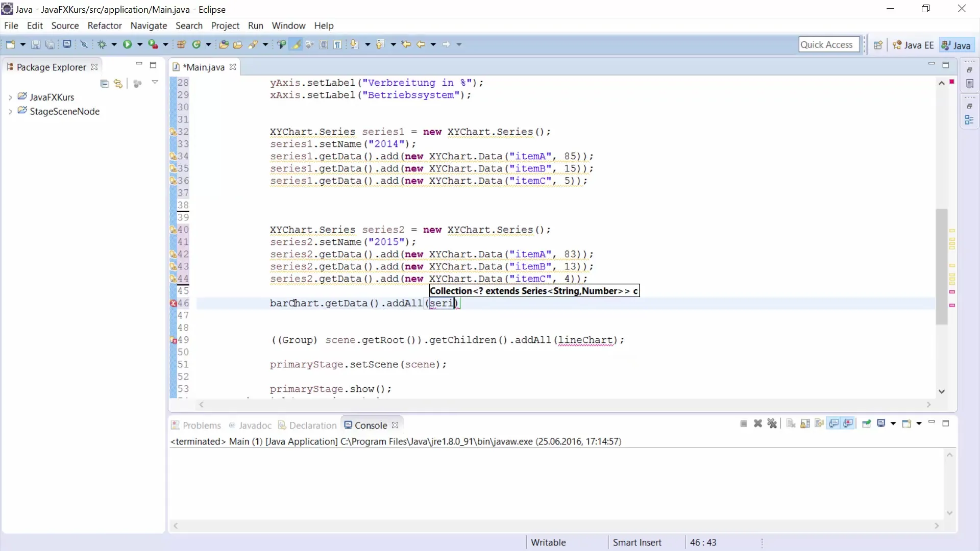The height and width of the screenshot is (551, 980).
Task: Click the Next Annotation arrow icon
Action: coord(354,44)
